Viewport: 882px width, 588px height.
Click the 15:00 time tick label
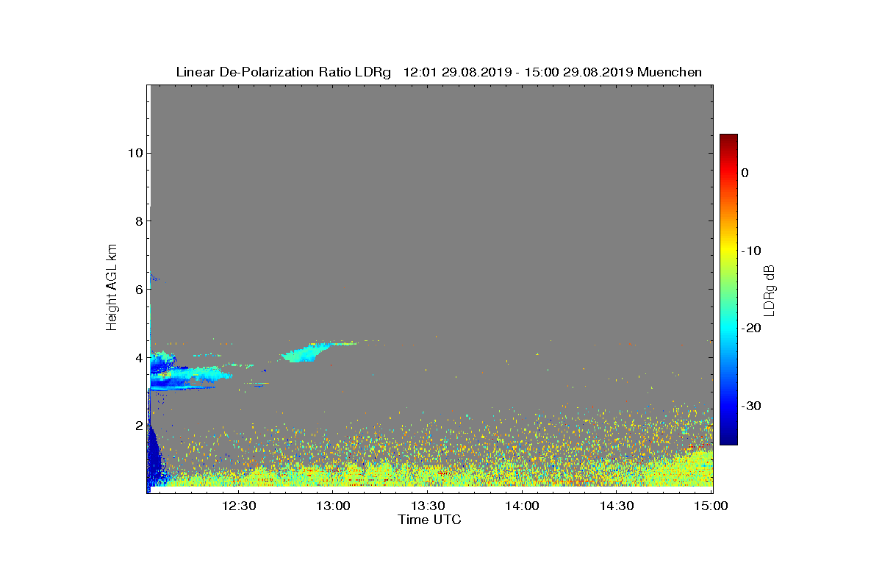711,506
